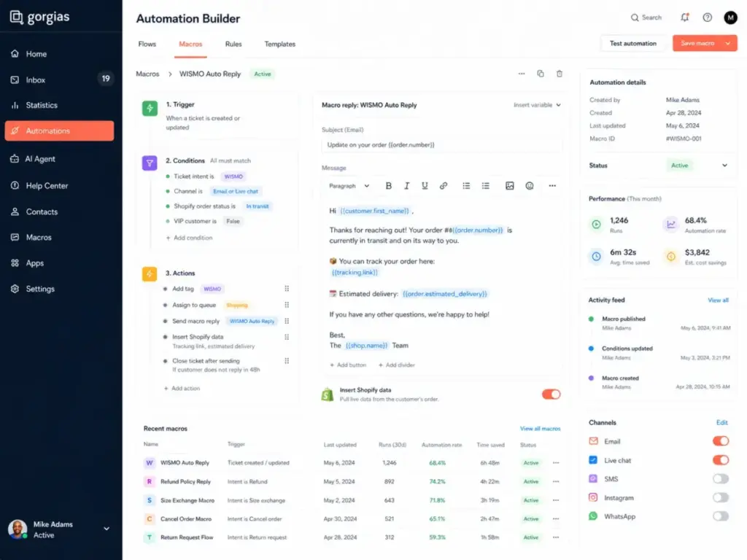This screenshot has width=747, height=560.
Task: Delete the macro with trash icon
Action: tap(560, 74)
